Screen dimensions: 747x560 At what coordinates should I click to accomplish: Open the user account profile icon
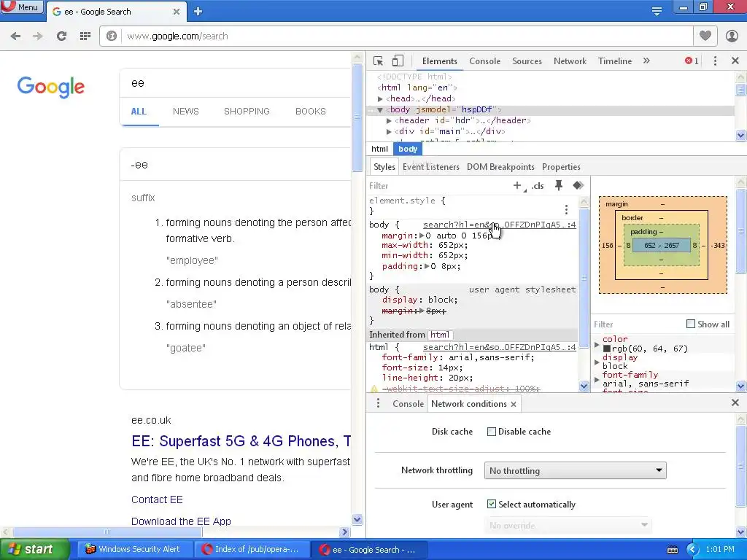(732, 36)
